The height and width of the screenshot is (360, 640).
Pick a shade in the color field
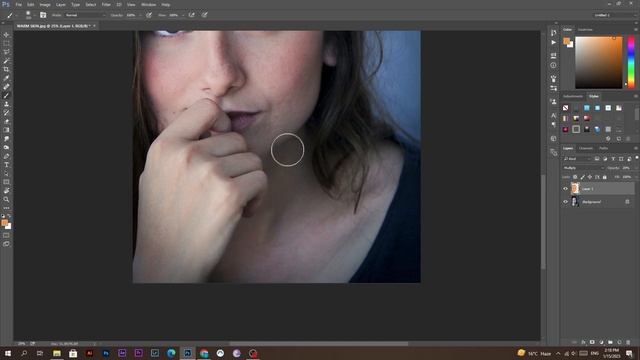pyautogui.click(x=599, y=62)
